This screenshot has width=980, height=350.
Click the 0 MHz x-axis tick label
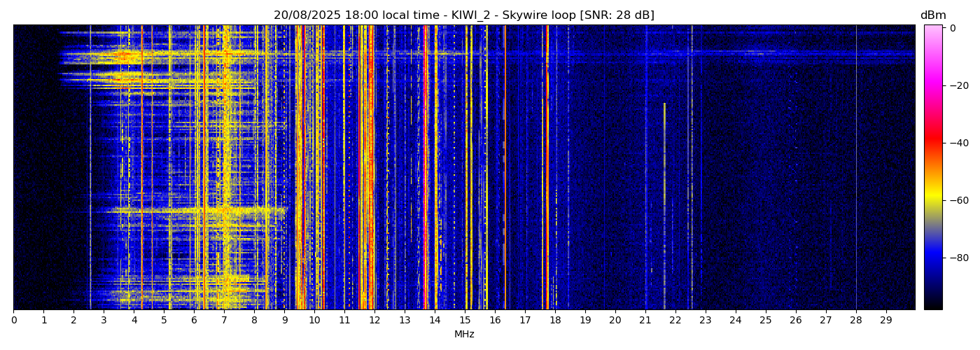tap(13, 321)
